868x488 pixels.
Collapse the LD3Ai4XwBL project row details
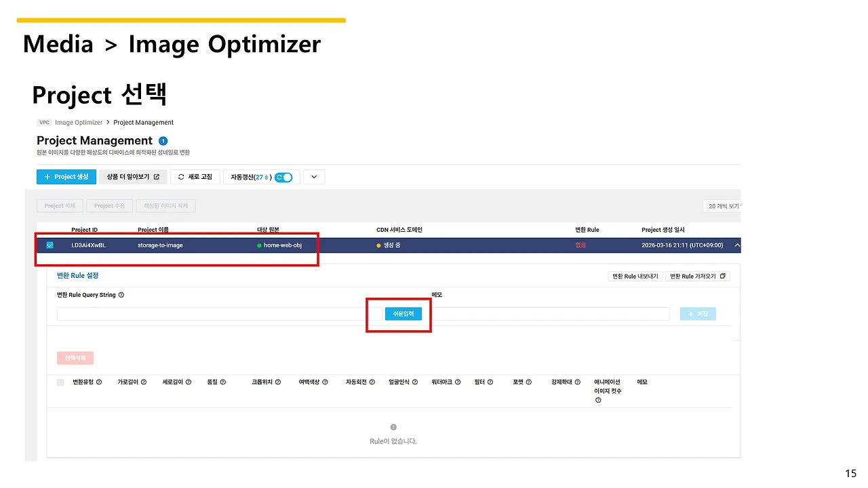737,245
